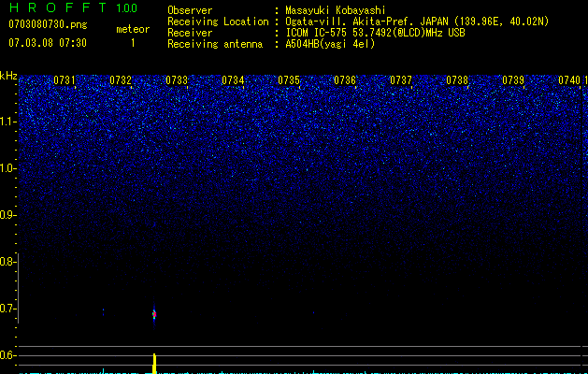The width and height of the screenshot is (588, 374).
Task: Click the 0740 time marker
Action: (569, 80)
